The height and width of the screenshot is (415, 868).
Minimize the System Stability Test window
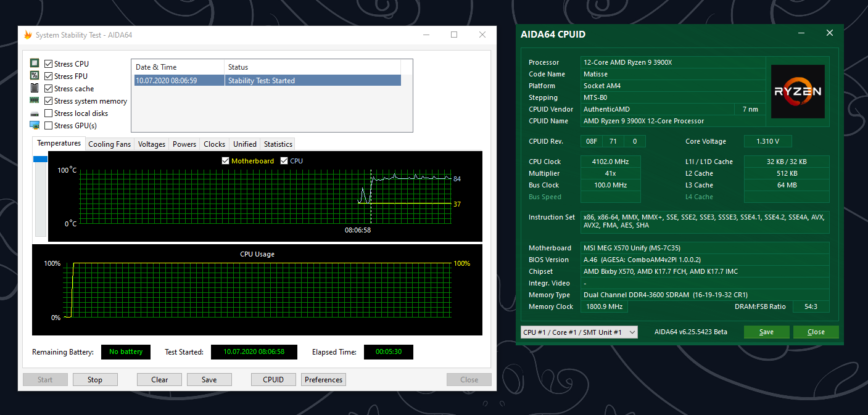coord(426,35)
